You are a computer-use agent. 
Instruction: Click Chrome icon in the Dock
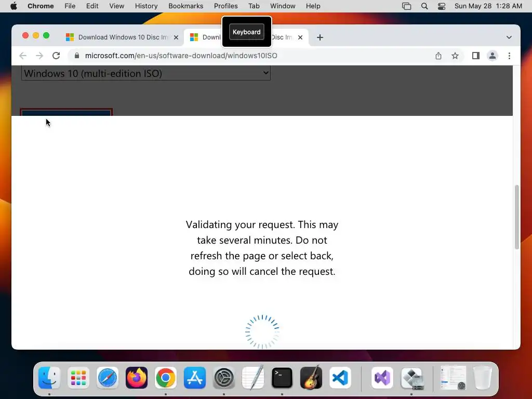pos(166,378)
